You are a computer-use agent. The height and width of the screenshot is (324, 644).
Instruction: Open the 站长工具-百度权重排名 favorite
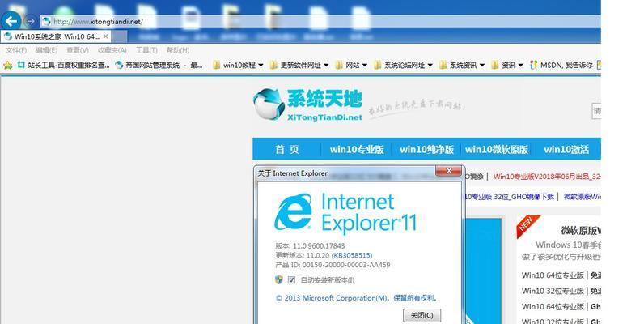click(x=64, y=65)
